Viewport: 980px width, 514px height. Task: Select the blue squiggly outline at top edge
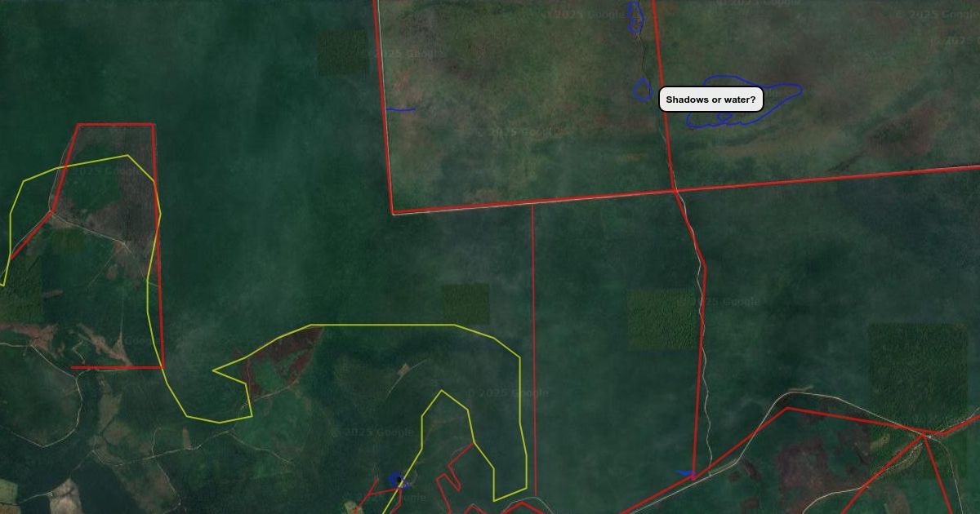coord(635,16)
